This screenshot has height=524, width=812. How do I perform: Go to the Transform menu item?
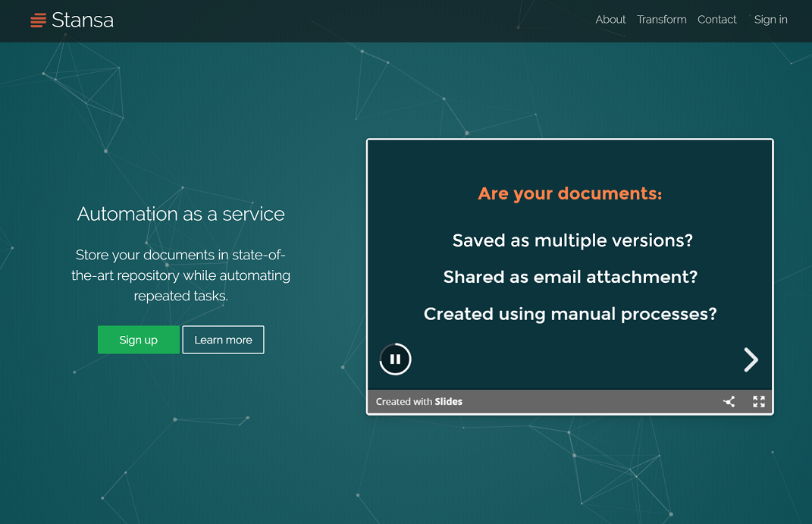coord(661,20)
